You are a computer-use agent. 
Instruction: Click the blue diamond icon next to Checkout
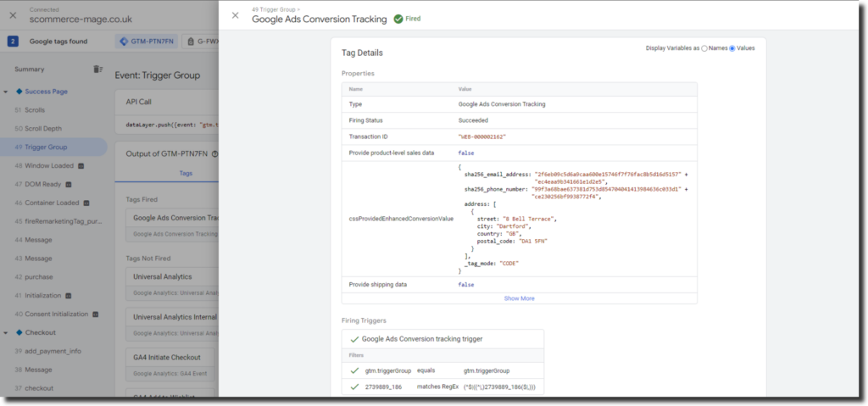point(19,332)
